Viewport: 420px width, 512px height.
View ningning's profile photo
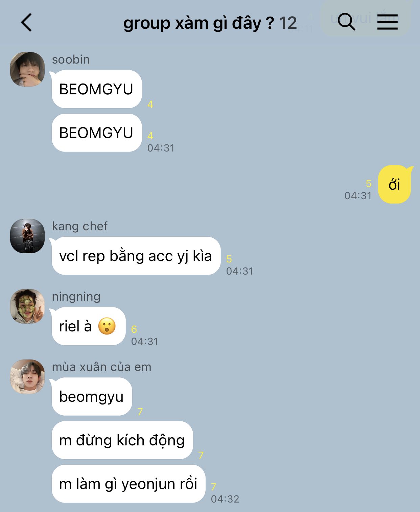(27, 306)
